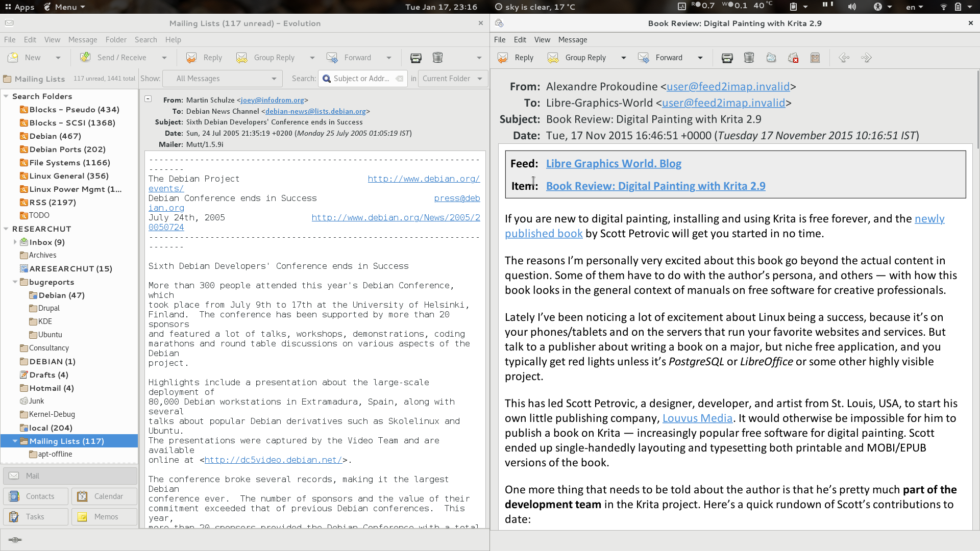Open the Apps menu in top panel
Viewport: 980px width, 551px height.
tap(19, 7)
